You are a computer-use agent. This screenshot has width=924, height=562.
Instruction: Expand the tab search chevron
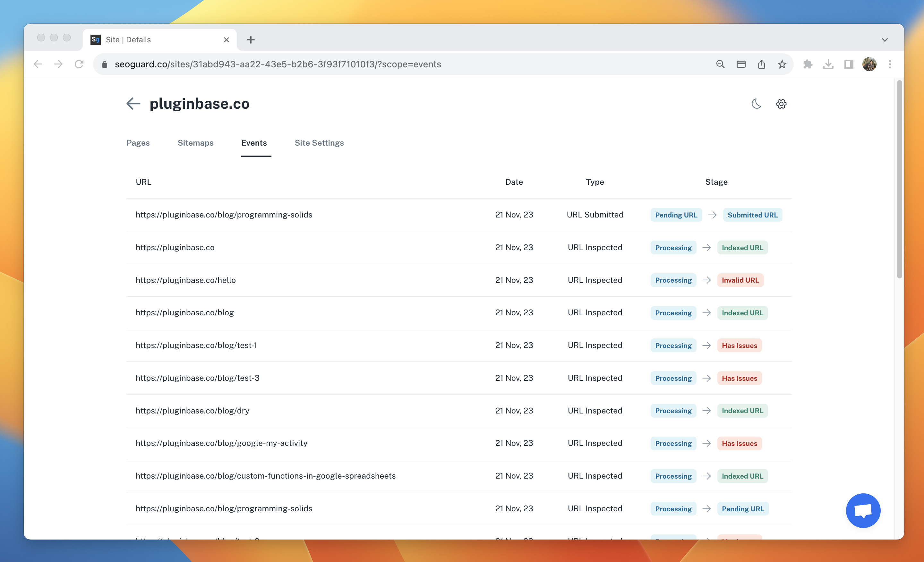coord(885,40)
